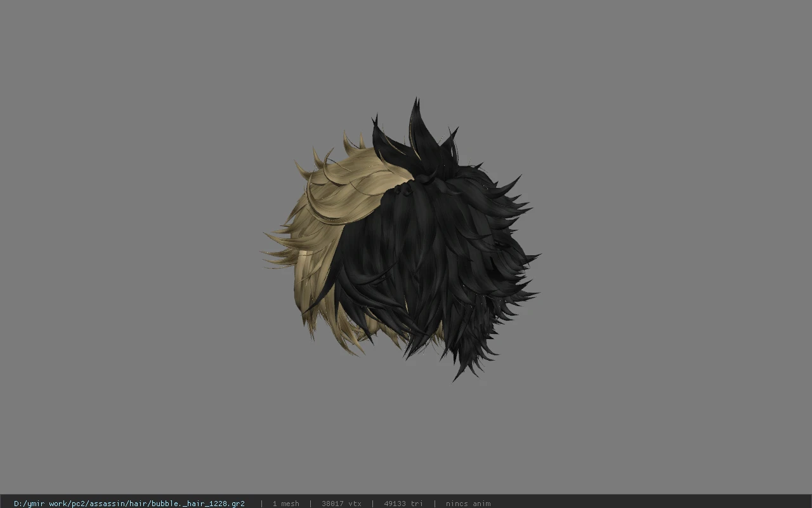Click the 'nincs anim' status entry
812x508 pixels.
coord(468,504)
